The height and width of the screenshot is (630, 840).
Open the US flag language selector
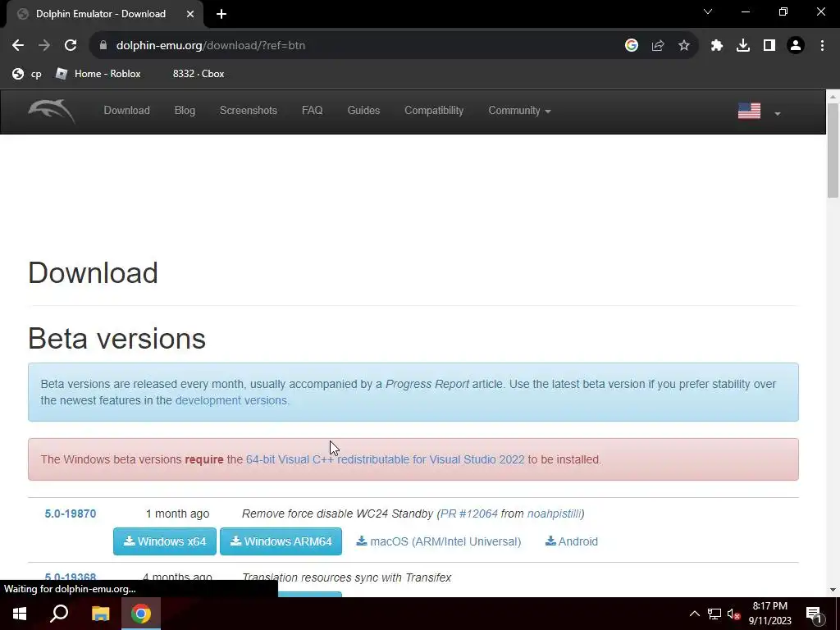pos(759,112)
